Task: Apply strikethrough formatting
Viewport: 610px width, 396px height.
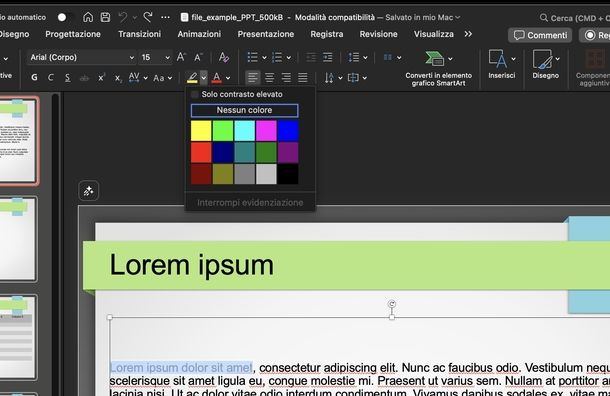Action: click(84, 78)
